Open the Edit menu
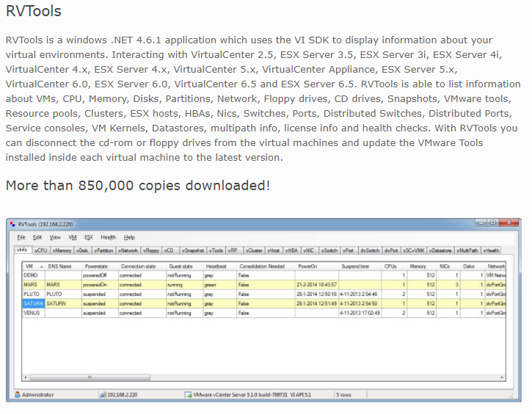The image size is (532, 414). [x=37, y=237]
